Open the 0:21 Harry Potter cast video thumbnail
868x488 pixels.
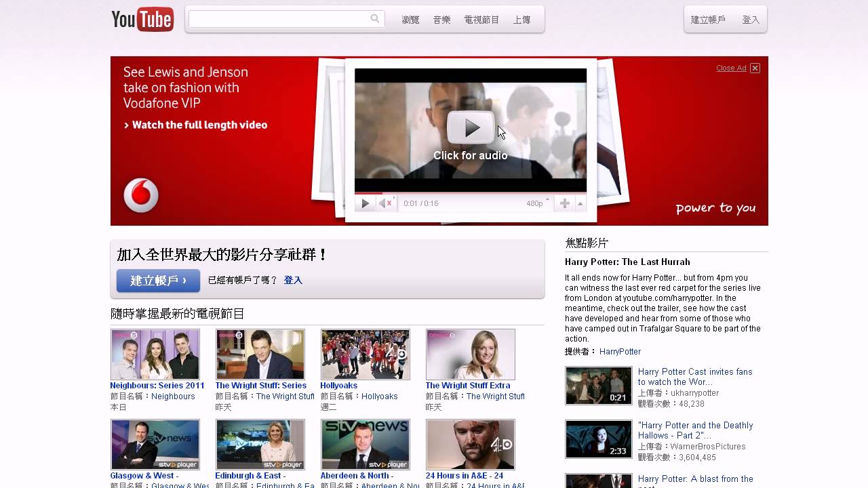coord(599,386)
